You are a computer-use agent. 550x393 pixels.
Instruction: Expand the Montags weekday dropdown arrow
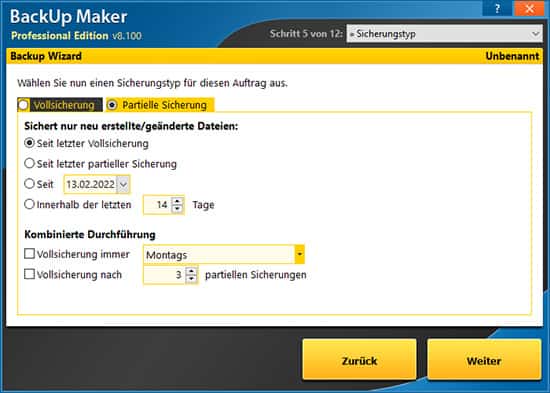pyautogui.click(x=300, y=254)
